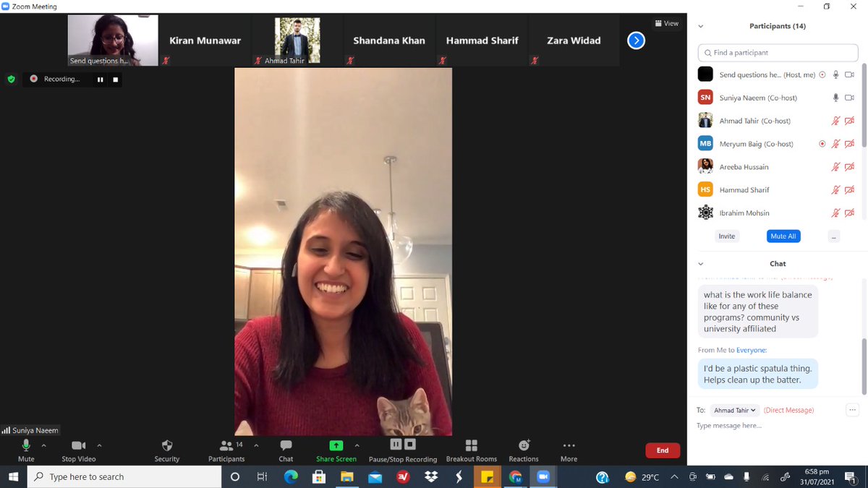Open Sticky Notes from the taskbar
The image size is (868, 488).
(x=488, y=476)
